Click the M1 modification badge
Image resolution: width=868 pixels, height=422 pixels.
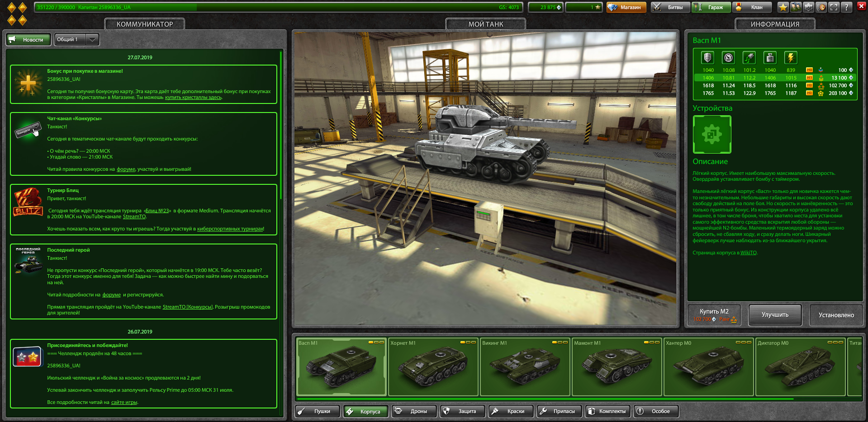tap(809, 78)
